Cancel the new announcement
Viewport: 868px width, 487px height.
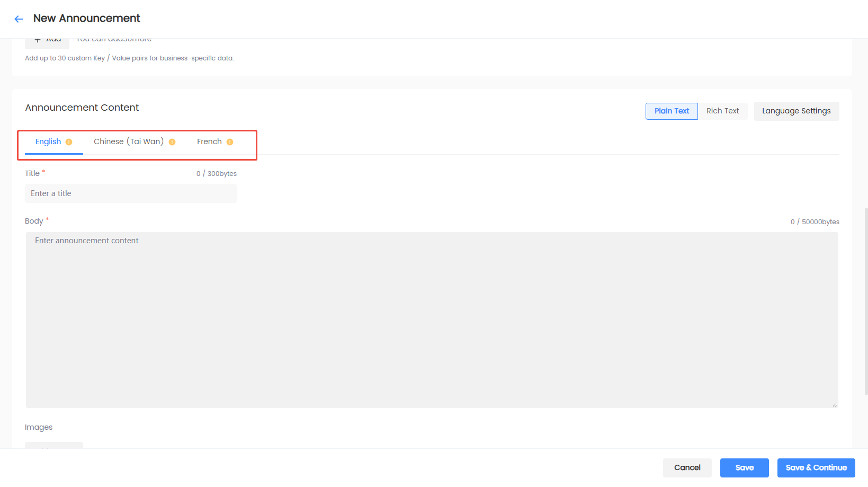(687, 468)
